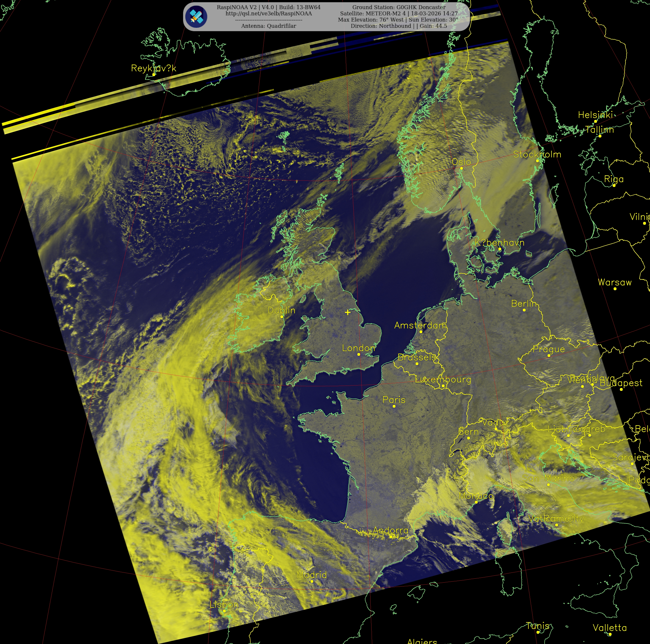Click the RaspiNOAA satellite logo icon
The height and width of the screenshot is (644, 650).
(x=196, y=17)
